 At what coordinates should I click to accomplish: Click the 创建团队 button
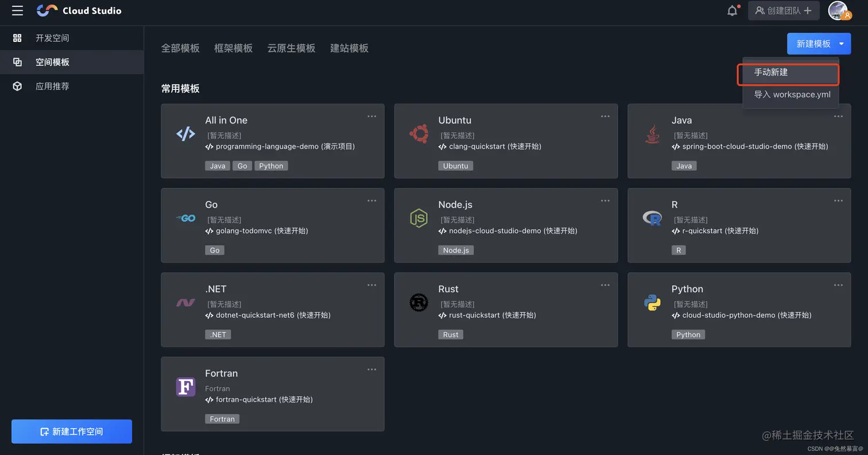coord(784,10)
